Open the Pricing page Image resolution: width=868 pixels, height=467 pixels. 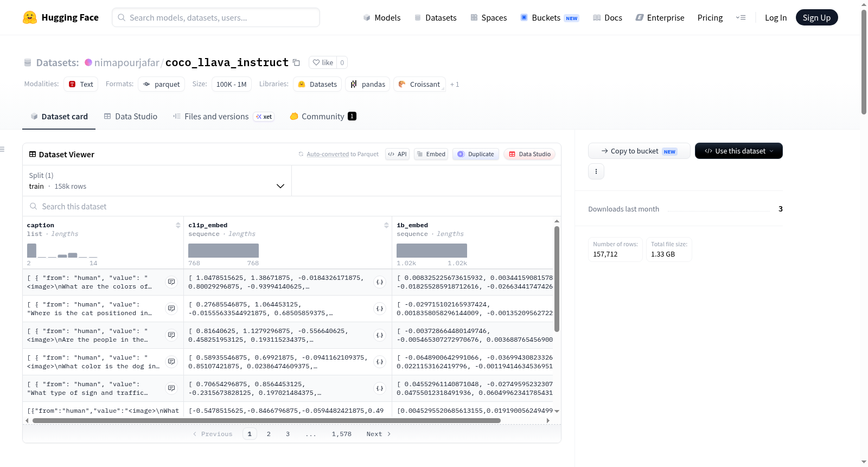tap(710, 17)
